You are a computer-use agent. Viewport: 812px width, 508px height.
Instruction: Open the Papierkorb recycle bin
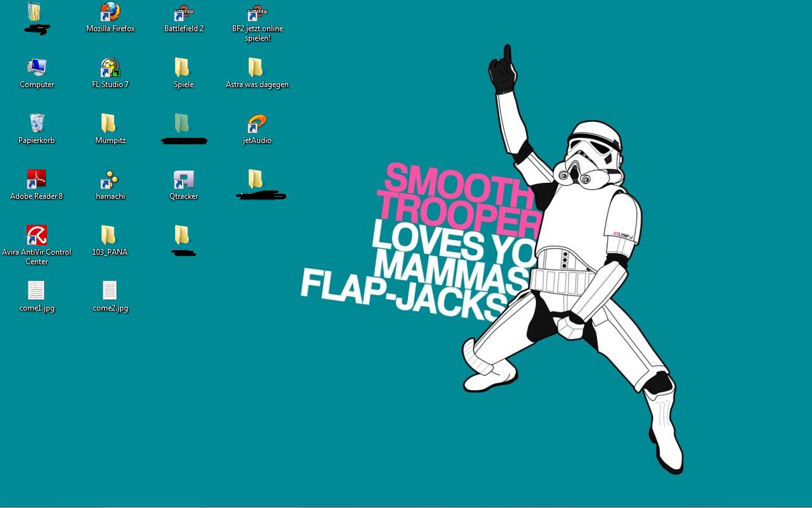point(37,130)
